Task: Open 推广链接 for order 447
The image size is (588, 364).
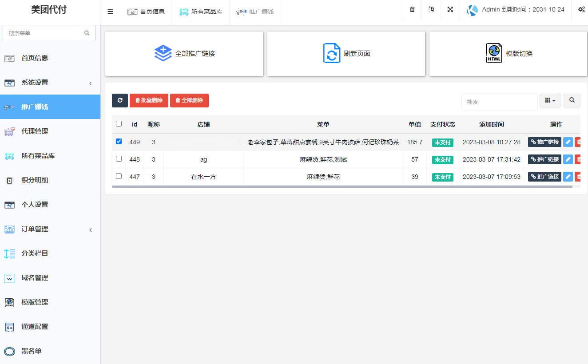Action: [544, 176]
